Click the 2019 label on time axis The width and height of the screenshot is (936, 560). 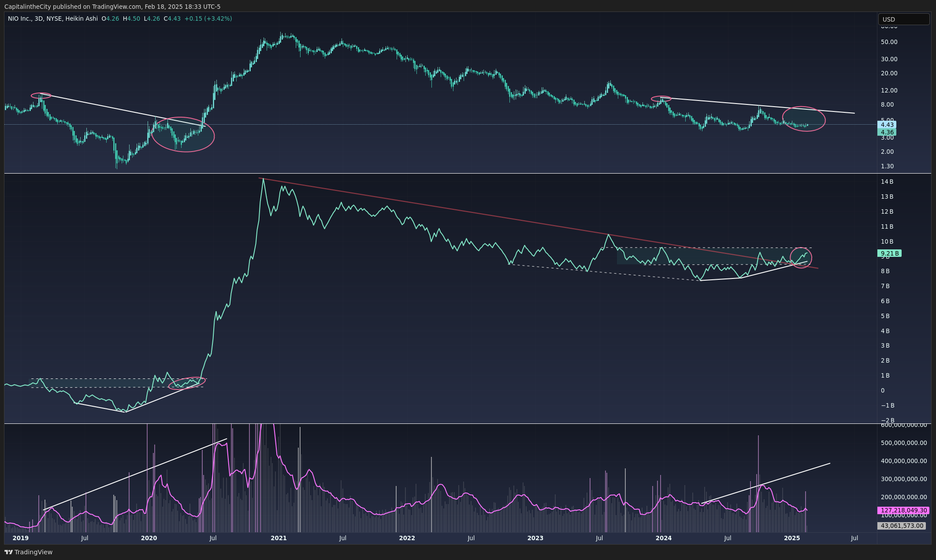pos(21,538)
